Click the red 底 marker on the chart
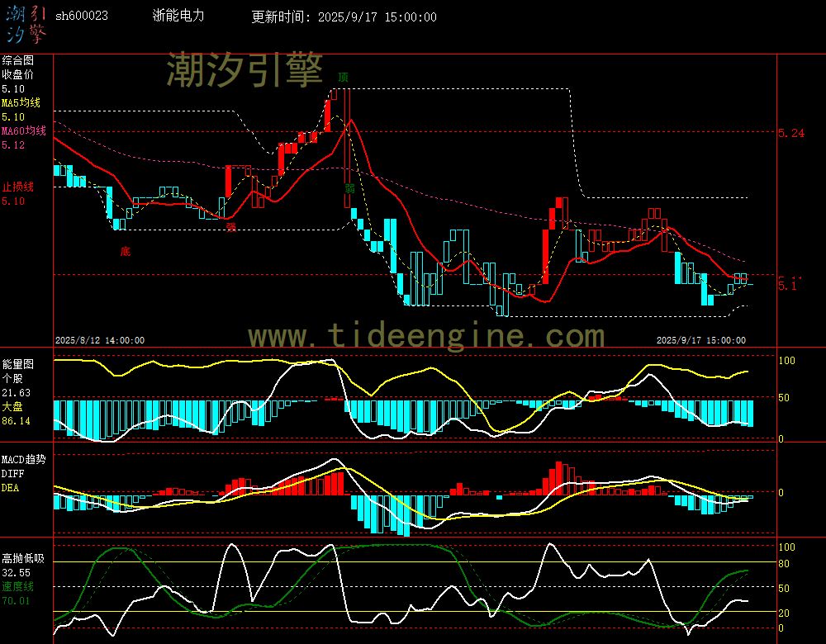 point(125,251)
